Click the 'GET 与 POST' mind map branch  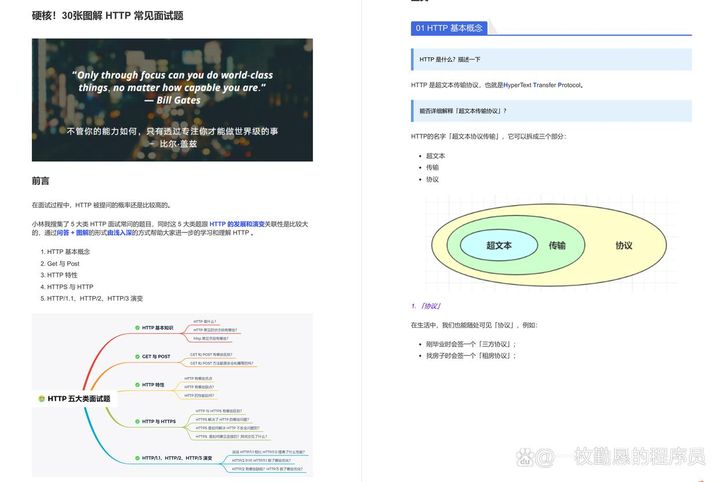pos(156,356)
